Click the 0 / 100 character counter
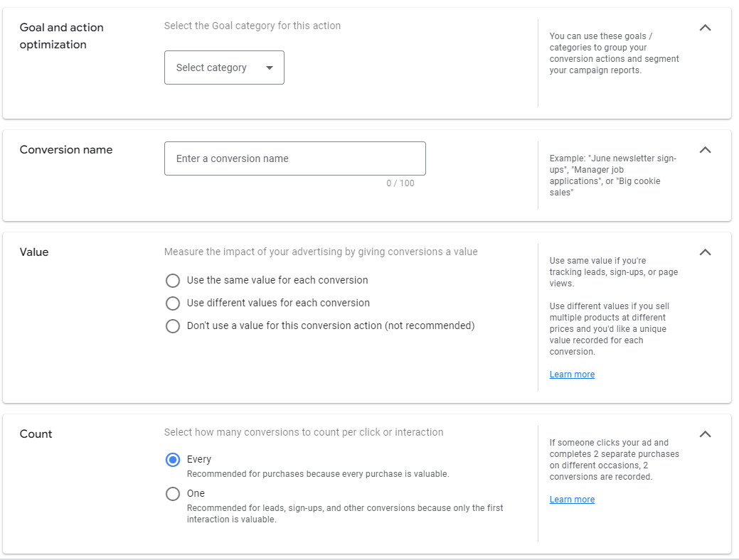 [x=400, y=183]
